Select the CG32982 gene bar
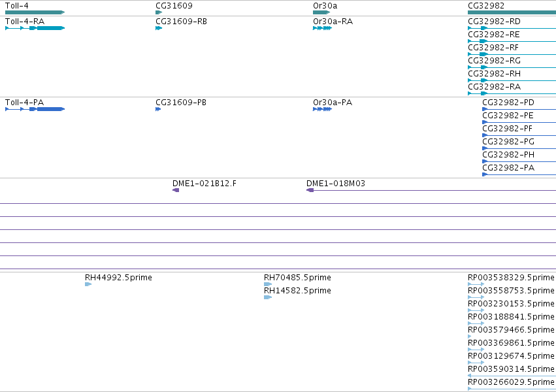The width and height of the screenshot is (556, 392). pos(512,12)
